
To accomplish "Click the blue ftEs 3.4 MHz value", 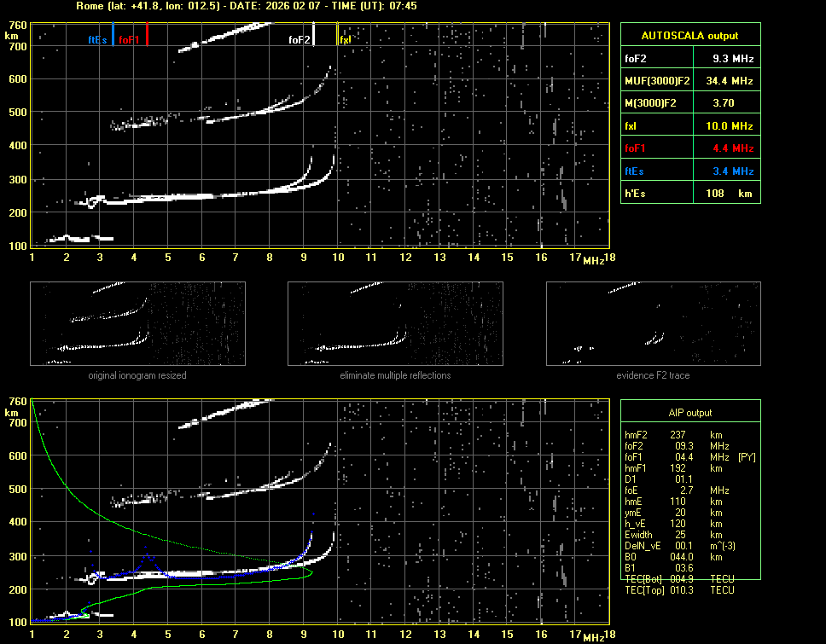I will 733,171.
